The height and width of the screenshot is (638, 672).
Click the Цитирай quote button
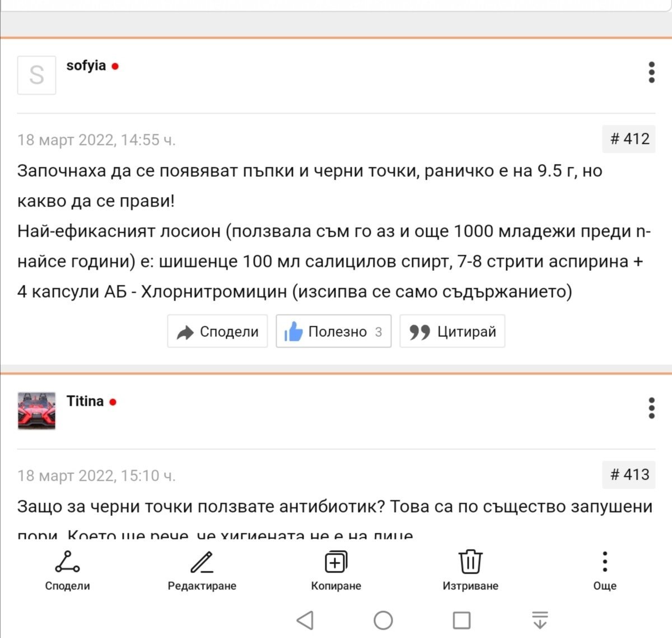(452, 331)
